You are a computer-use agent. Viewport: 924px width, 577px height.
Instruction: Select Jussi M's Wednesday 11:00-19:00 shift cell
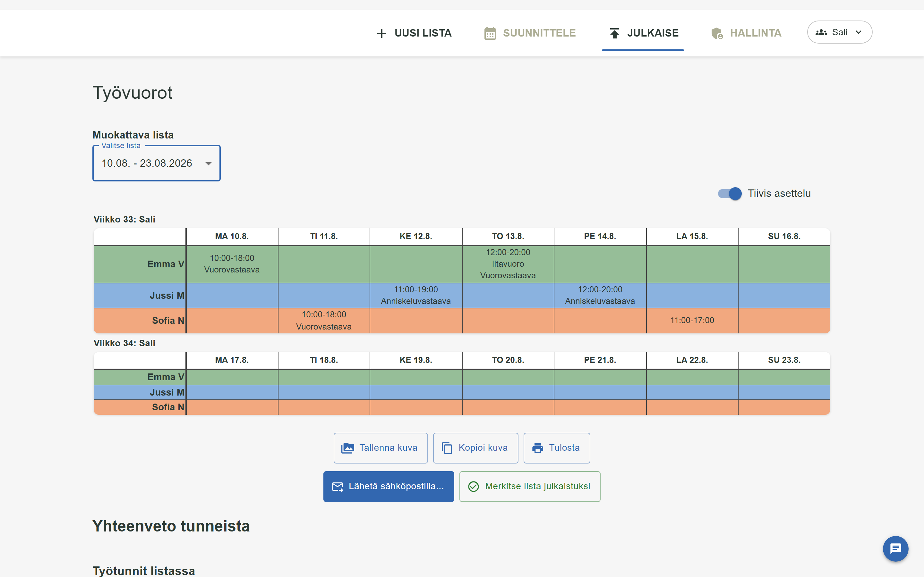[x=416, y=295]
